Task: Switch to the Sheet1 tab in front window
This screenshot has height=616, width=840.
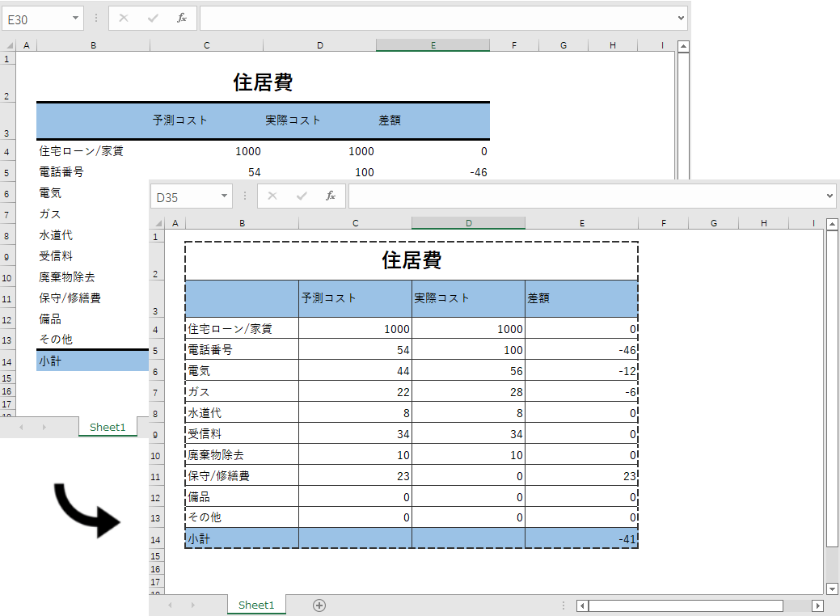Action: (x=256, y=604)
